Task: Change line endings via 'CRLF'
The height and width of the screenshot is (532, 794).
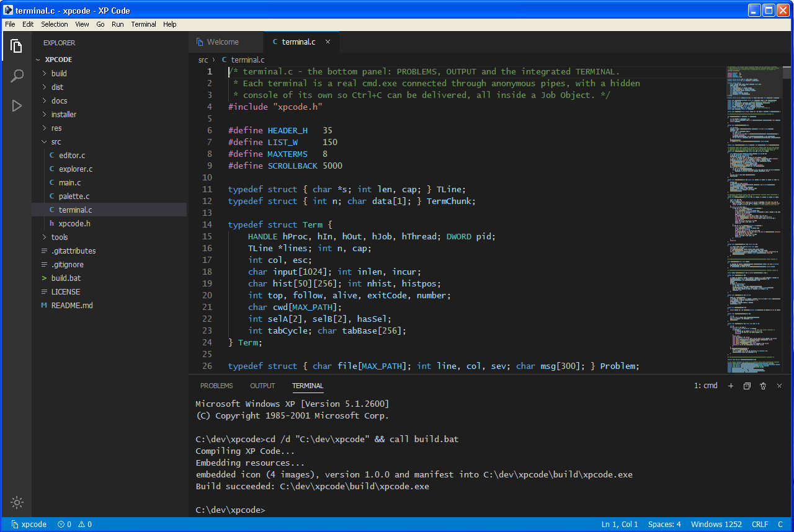Action: (x=760, y=525)
